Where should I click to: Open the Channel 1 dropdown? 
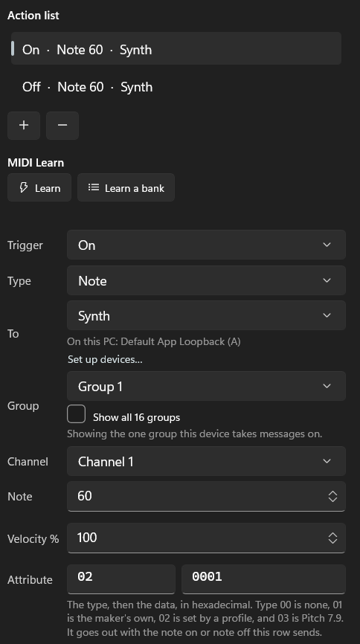(206, 461)
